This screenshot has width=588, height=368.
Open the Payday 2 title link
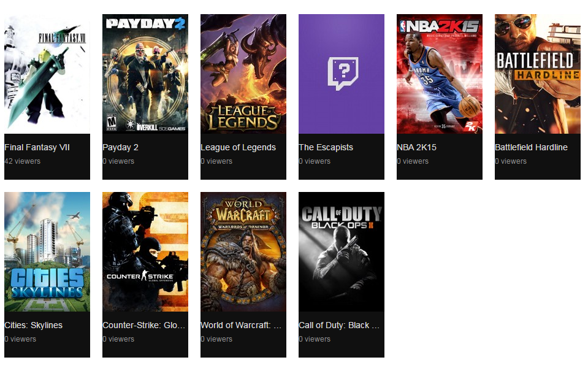click(x=120, y=147)
